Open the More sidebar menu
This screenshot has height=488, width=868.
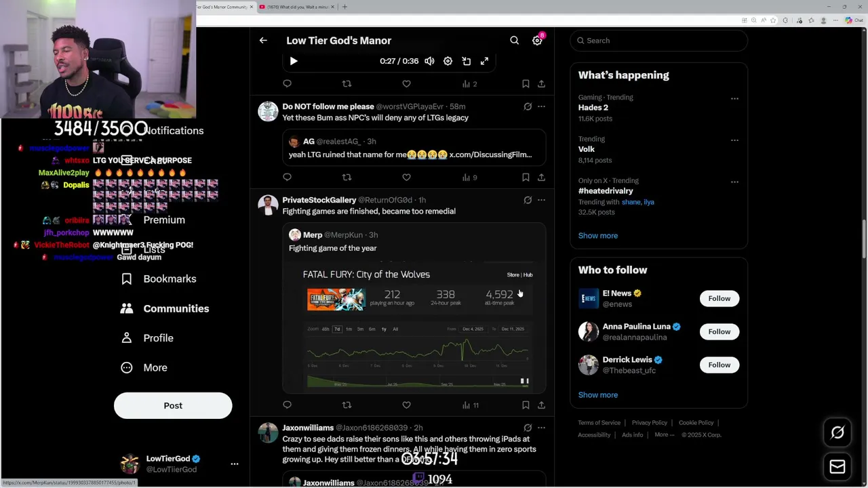pos(144,367)
